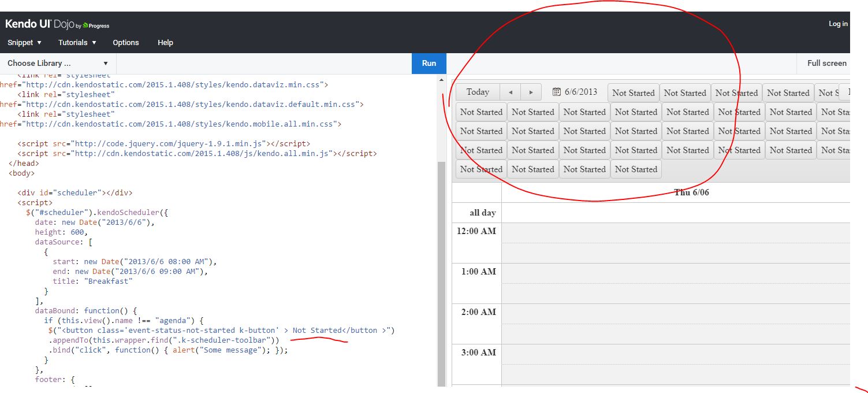The height and width of the screenshot is (393, 868).
Task: Open the Help menu
Action: pos(165,43)
